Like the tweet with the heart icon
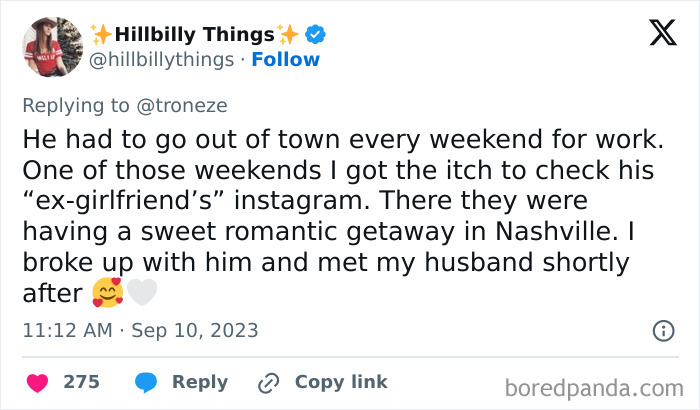Viewport: 700px width, 410px height. 37,382
